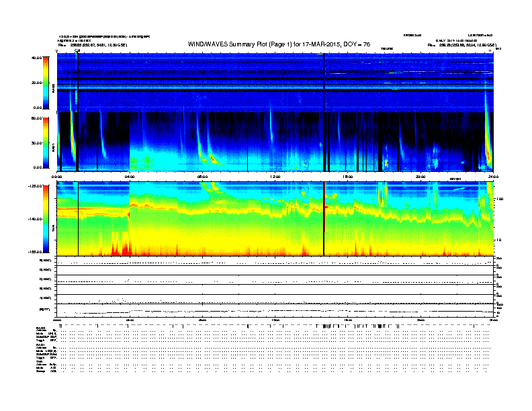Viewport: 532px width, 411px height.
Task: Click the 10 frequency label right of TNR panel
Action: pos(498,240)
